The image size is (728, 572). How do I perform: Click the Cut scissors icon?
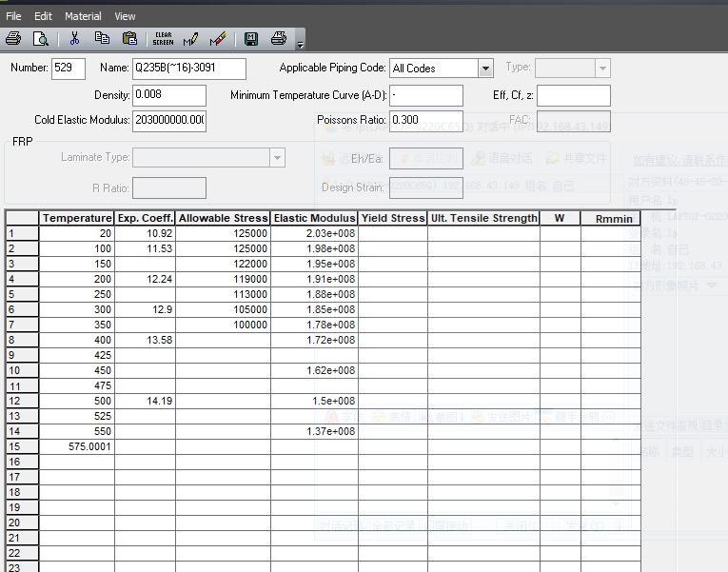[x=74, y=39]
